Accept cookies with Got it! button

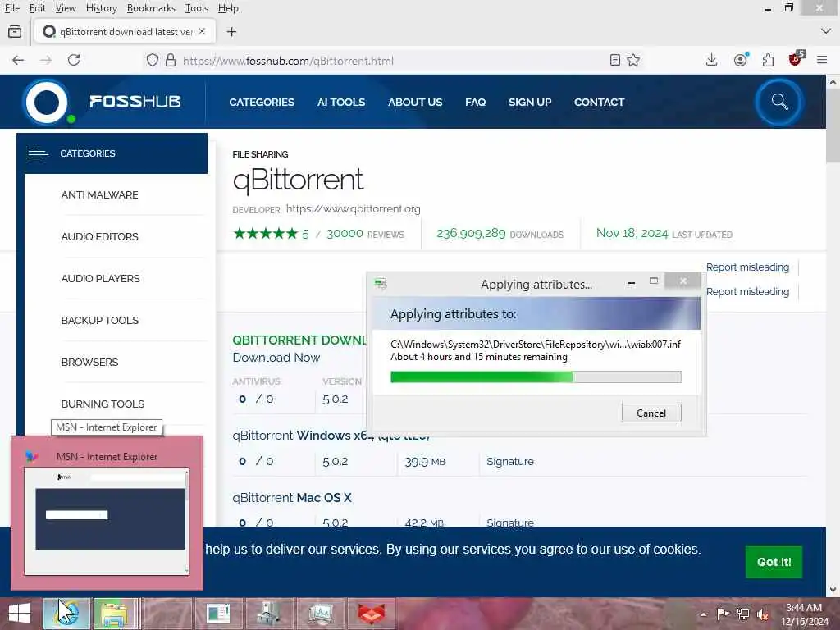774,562
